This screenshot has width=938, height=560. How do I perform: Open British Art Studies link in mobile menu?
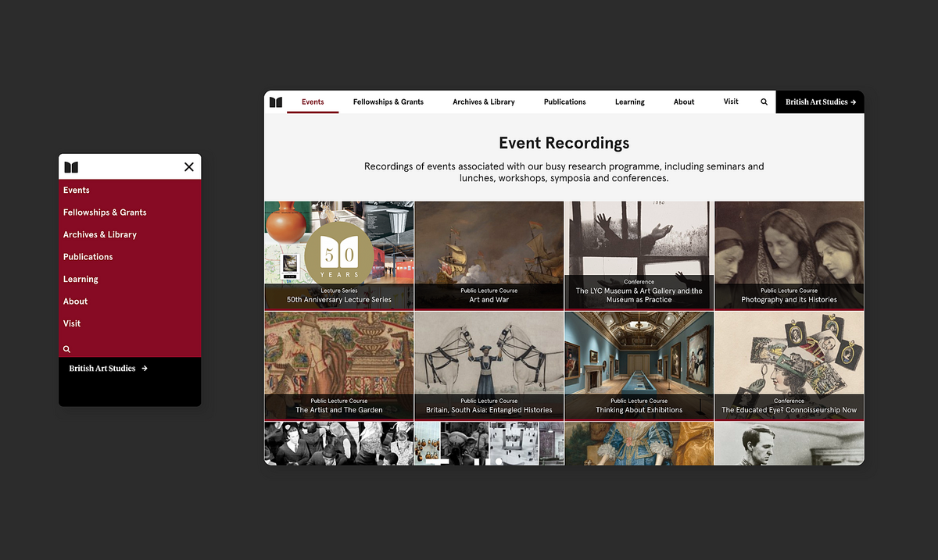tap(108, 369)
